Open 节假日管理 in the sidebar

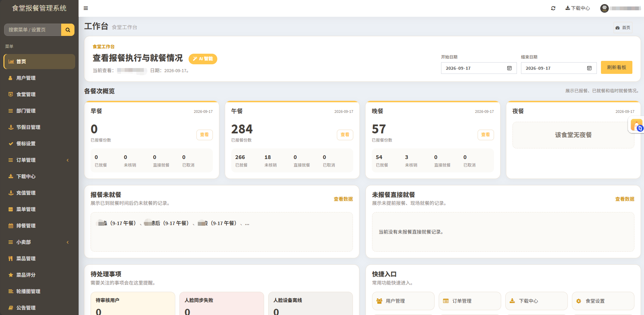[x=39, y=127]
